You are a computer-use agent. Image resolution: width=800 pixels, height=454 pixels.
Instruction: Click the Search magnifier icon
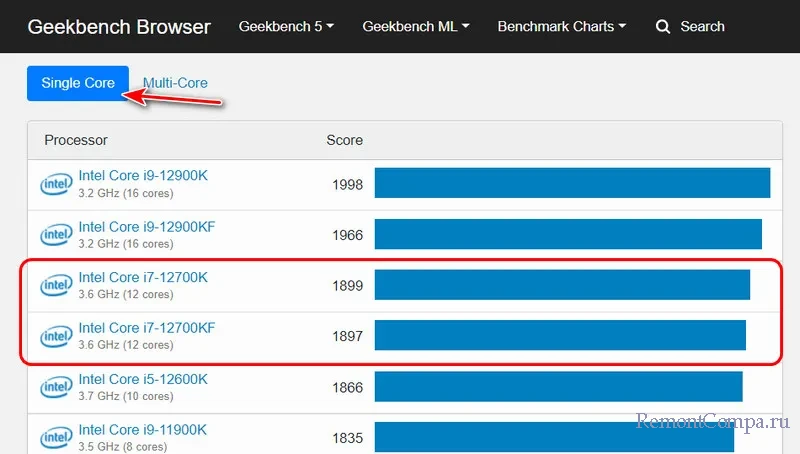click(663, 26)
